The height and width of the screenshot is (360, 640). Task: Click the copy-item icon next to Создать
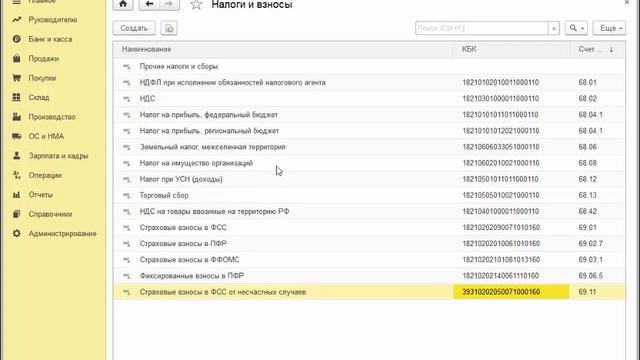tap(169, 28)
